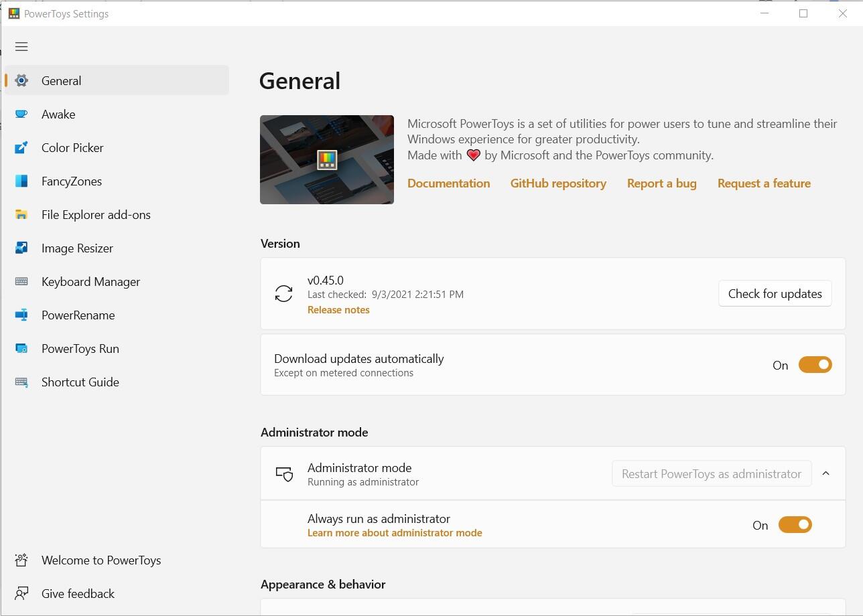The width and height of the screenshot is (863, 616).
Task: Click the refresh sync icon beside v0.45.0
Action: (283, 294)
